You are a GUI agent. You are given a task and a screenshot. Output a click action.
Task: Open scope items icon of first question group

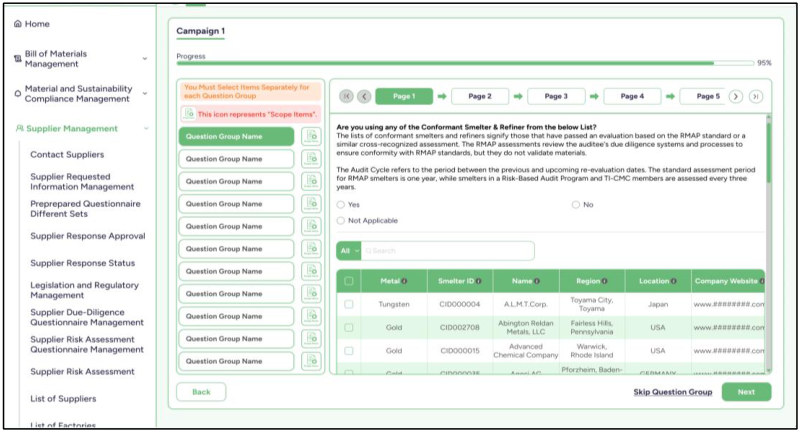point(311,136)
